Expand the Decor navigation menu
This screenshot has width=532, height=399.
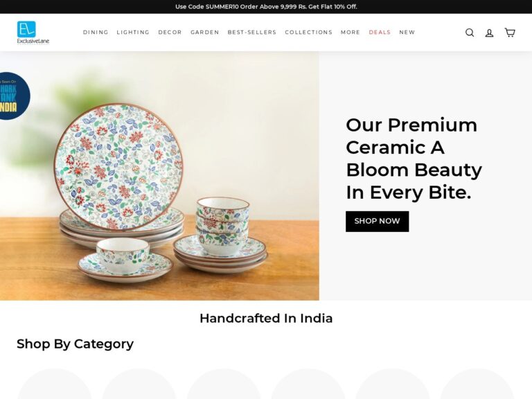click(170, 33)
